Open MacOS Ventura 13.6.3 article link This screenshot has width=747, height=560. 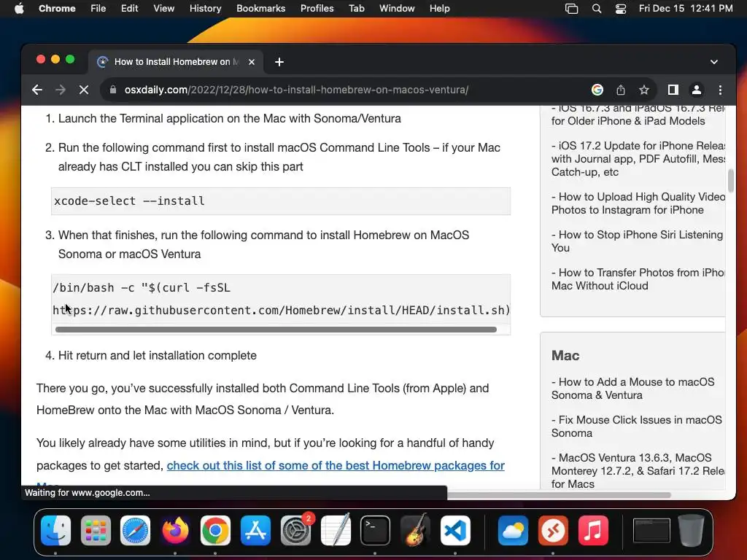coord(638,470)
